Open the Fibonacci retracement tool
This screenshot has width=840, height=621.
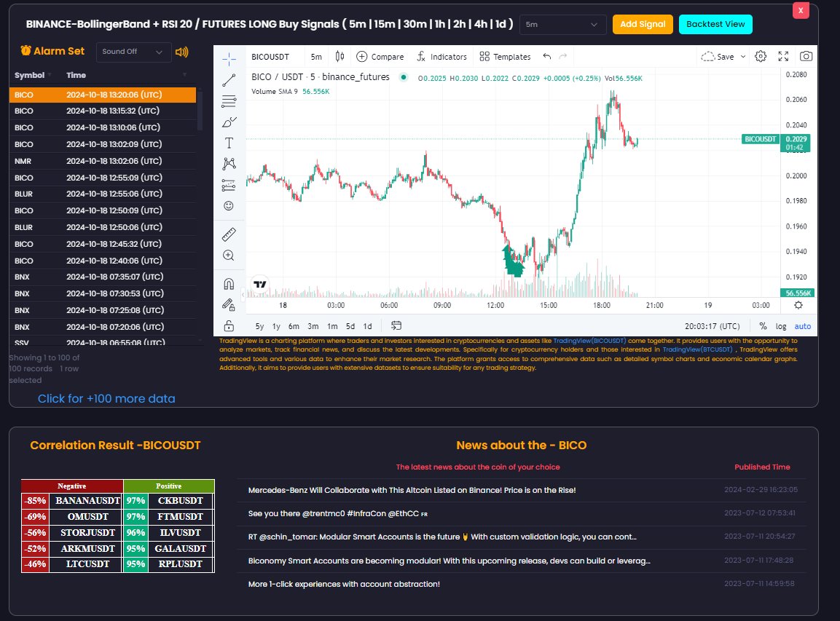[229, 101]
